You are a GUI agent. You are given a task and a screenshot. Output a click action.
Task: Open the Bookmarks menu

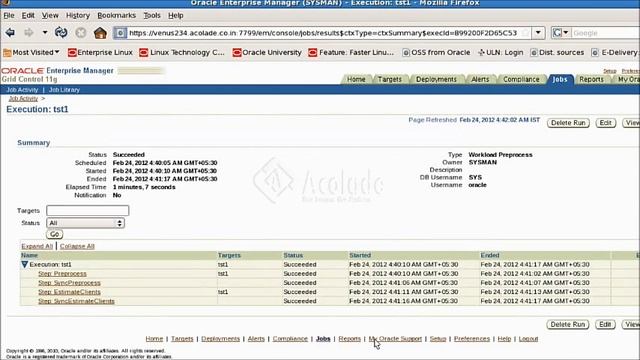[116, 16]
